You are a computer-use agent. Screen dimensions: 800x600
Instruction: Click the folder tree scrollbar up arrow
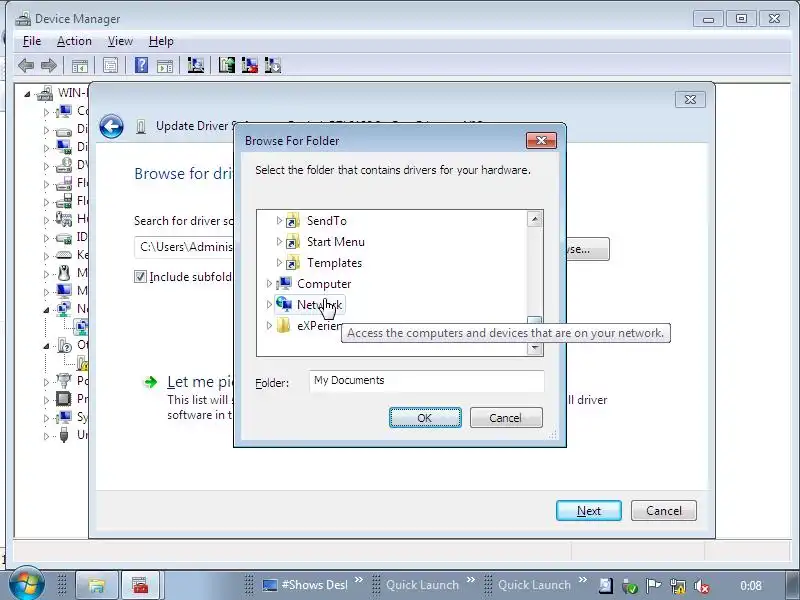pos(535,219)
